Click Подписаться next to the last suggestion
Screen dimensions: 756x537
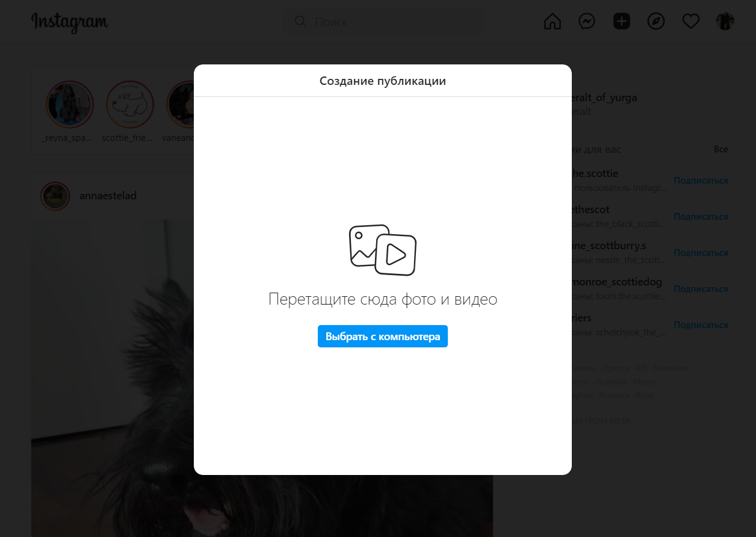coord(701,325)
